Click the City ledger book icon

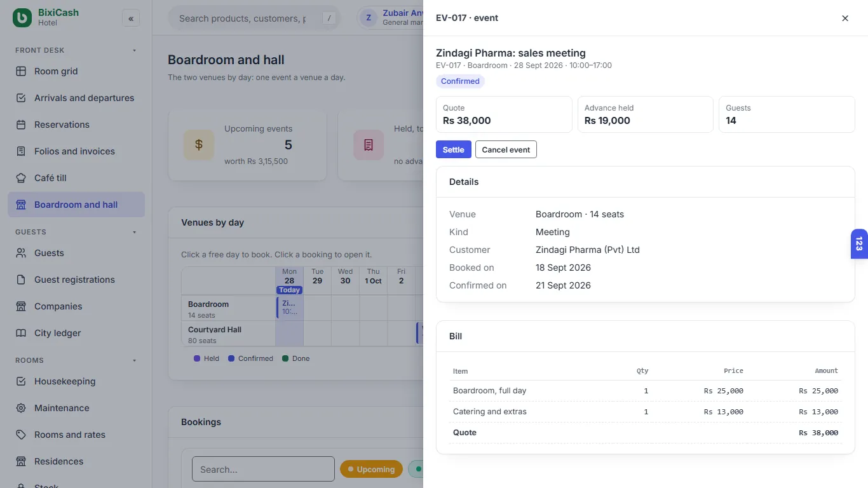click(x=21, y=333)
